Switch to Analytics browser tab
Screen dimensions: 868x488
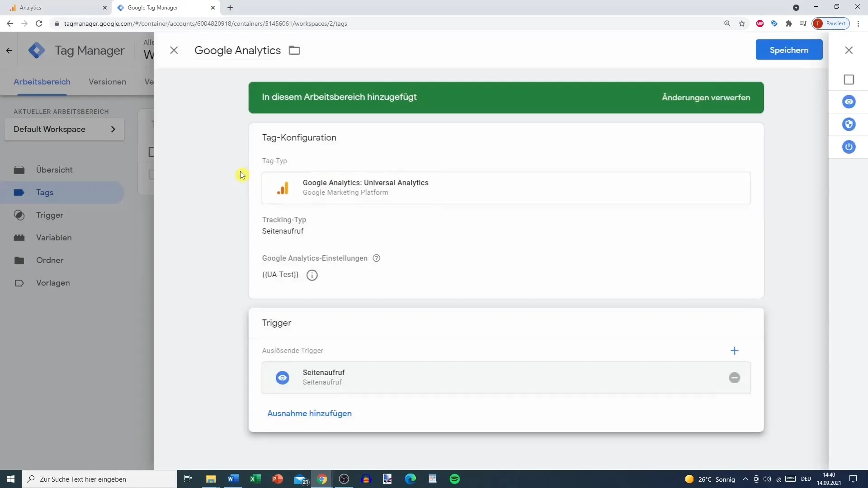pos(57,8)
